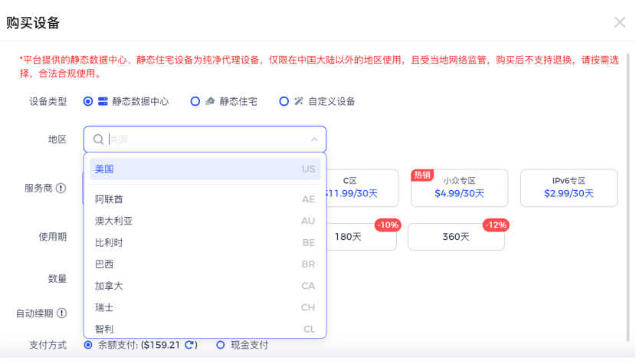Choose 瑞士 CH from region list
Viewport: 636px width, 364px height.
(x=205, y=307)
